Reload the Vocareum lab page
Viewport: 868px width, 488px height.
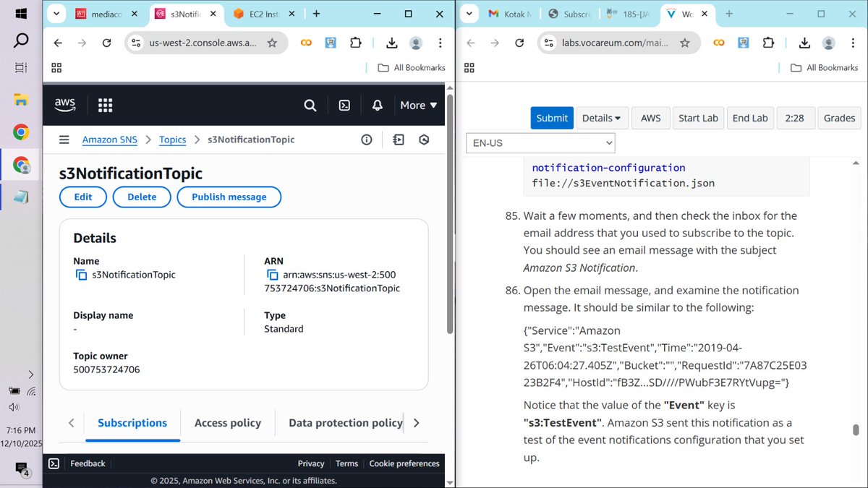pyautogui.click(x=519, y=43)
